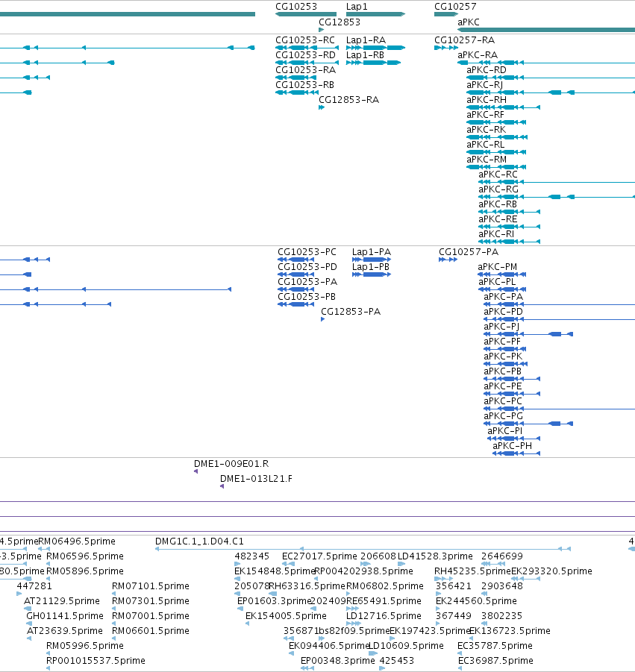Click EST AT21129.5prime
Viewport: 635px width, 672px height.
coord(62,601)
